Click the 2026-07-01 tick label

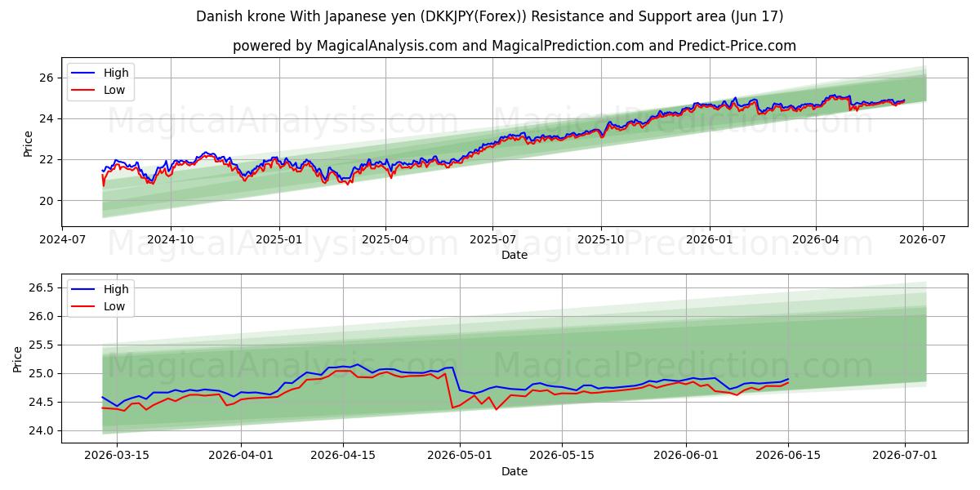(905, 457)
